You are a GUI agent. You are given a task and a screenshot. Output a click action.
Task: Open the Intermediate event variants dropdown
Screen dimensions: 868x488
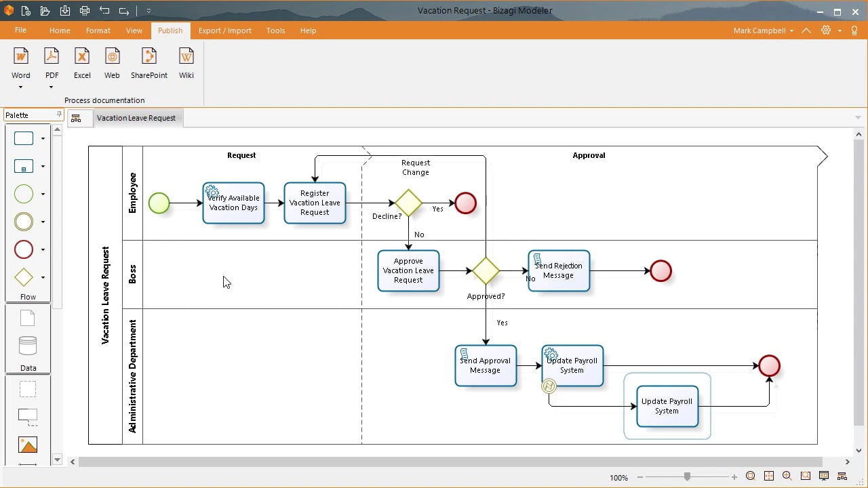(43, 222)
